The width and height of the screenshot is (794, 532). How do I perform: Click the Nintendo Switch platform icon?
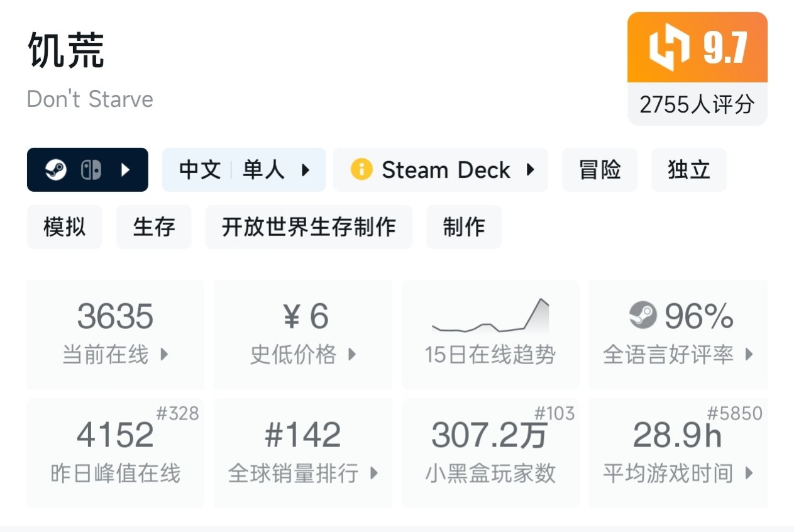[x=91, y=170]
